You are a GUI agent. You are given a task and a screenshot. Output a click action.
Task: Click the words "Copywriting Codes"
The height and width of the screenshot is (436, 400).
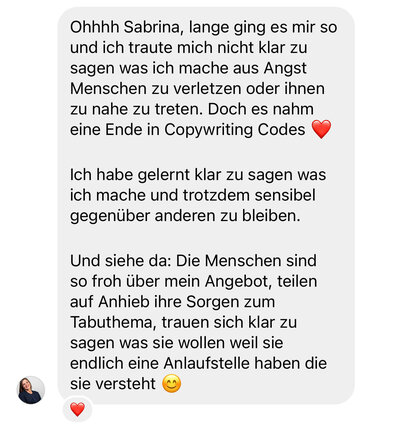click(235, 130)
